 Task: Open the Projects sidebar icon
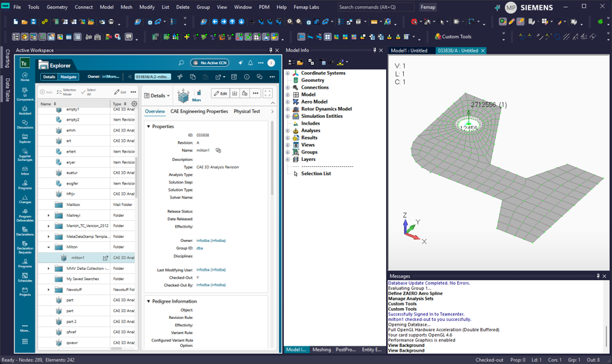25,292
